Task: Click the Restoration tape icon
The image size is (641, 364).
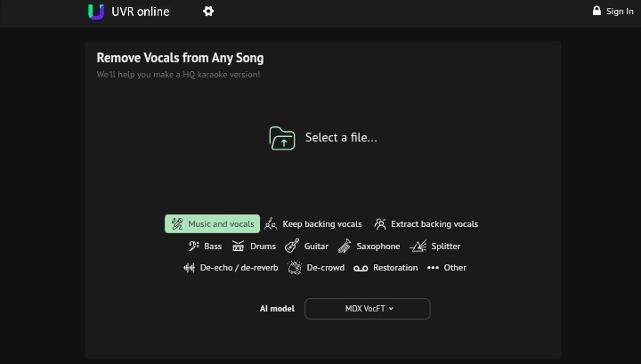Action: point(361,268)
